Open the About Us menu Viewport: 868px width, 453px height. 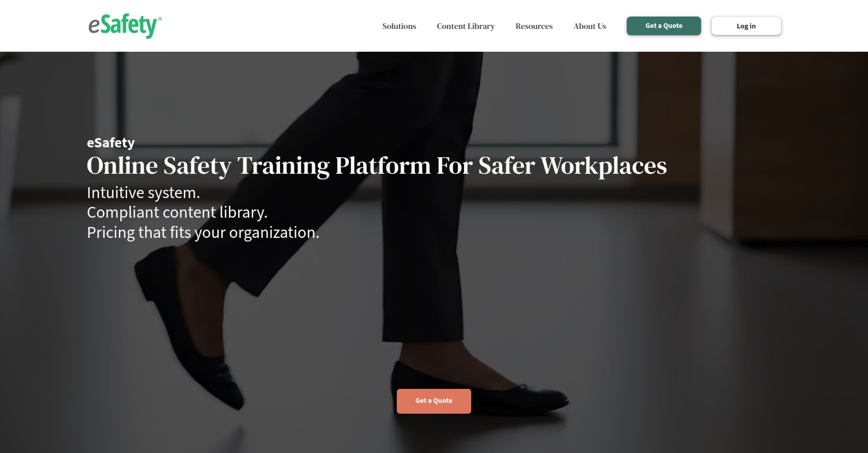tap(590, 26)
